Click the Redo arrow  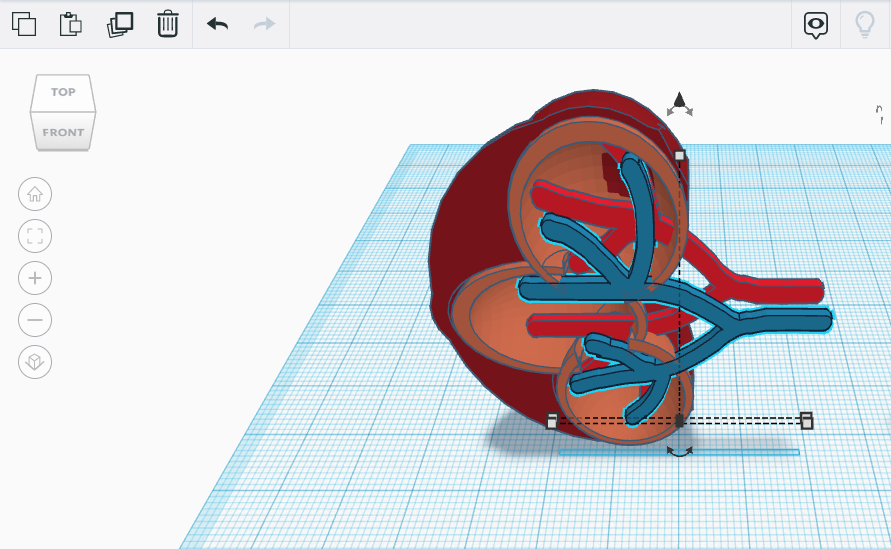[x=264, y=24]
